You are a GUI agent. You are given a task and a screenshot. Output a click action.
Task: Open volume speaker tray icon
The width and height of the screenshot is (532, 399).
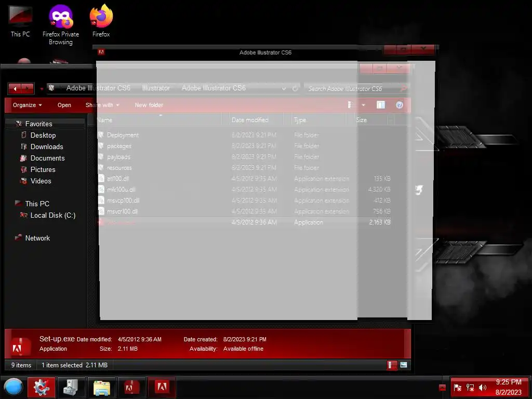pos(482,388)
